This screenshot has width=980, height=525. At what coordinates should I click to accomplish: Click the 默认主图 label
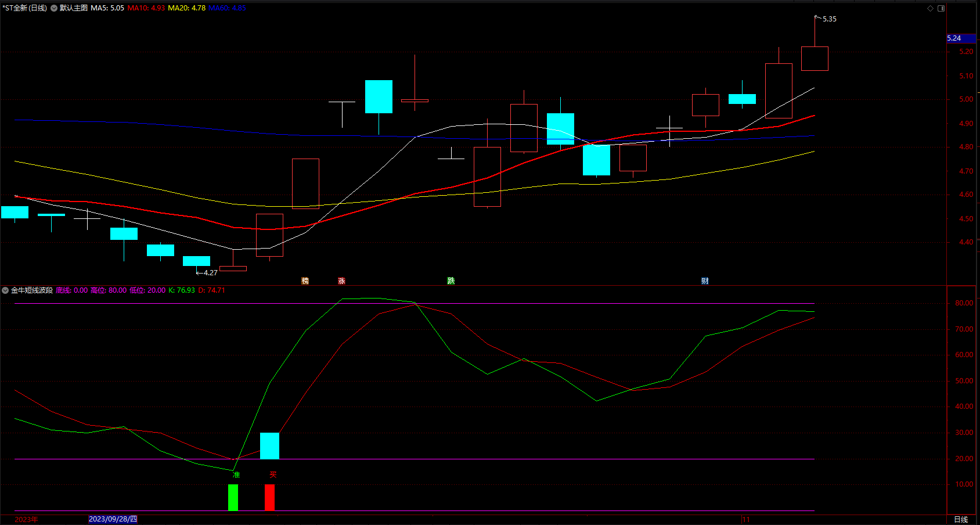[x=74, y=8]
